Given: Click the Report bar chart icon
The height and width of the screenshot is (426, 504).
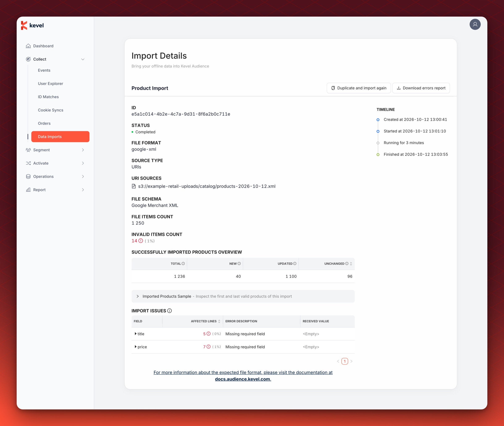Looking at the screenshot, I should point(28,190).
